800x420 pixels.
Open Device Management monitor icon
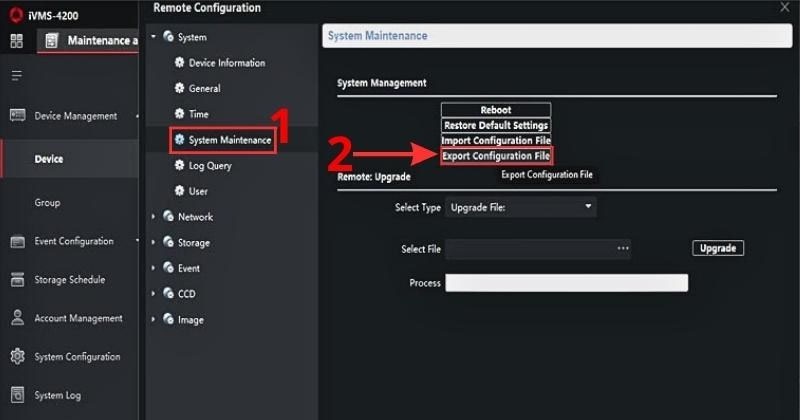(17, 115)
